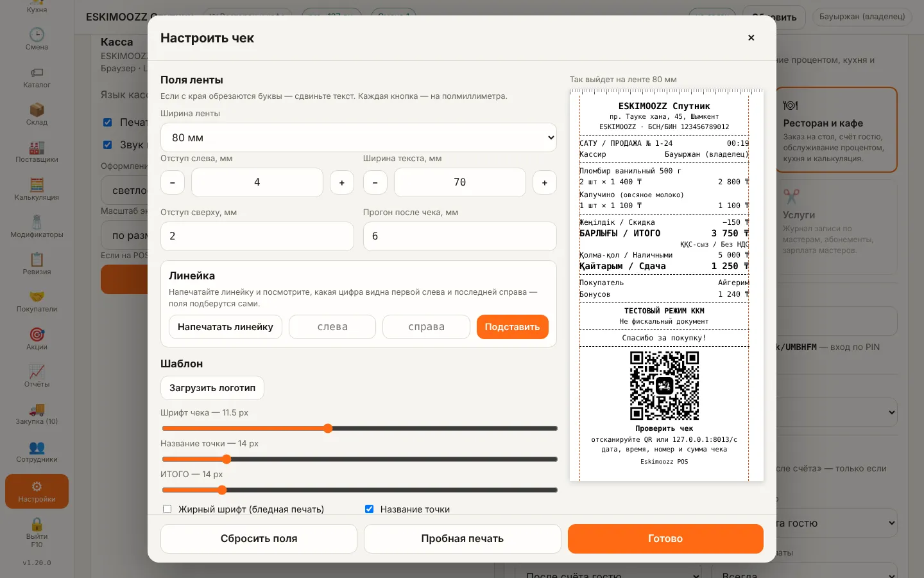This screenshot has height=578, width=924.
Task: Go to Склад warehouse section
Action: click(37, 114)
